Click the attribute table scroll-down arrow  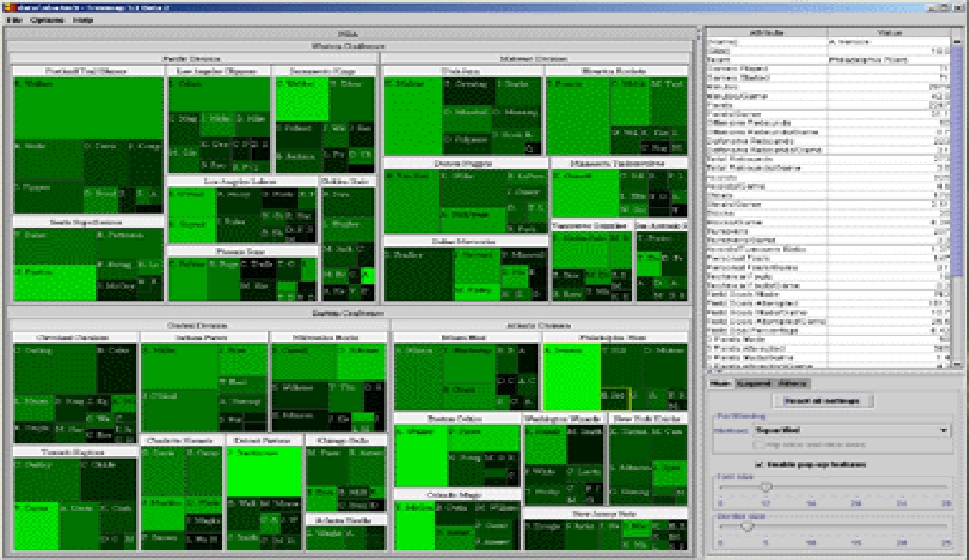tap(957, 365)
